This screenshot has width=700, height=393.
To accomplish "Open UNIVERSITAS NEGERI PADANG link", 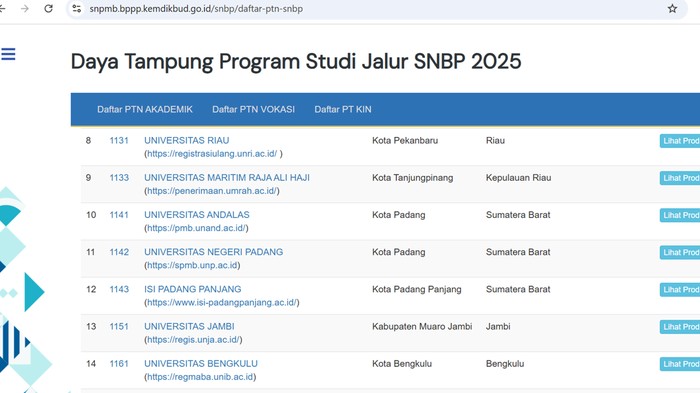I will [x=213, y=252].
